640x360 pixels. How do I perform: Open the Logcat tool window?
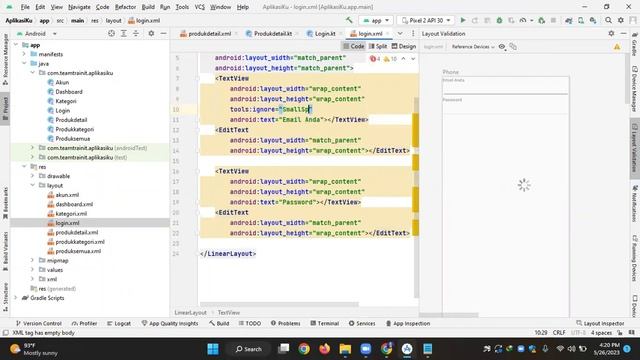coord(119,323)
